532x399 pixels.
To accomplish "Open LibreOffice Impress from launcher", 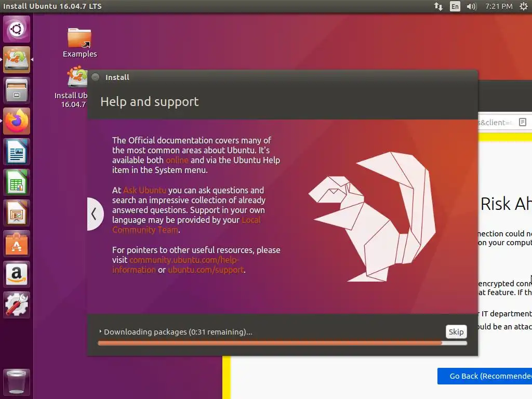I will click(16, 213).
